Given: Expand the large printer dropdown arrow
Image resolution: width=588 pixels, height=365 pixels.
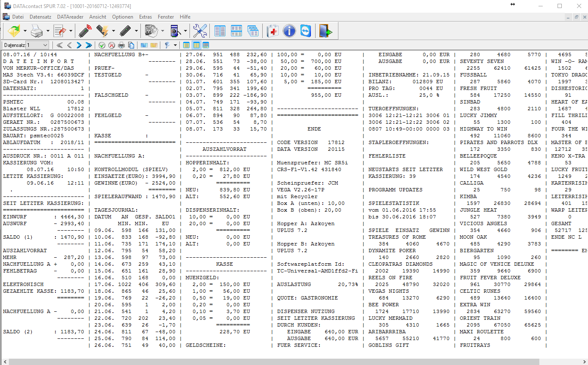Looking at the screenshot, I should 48,31.
